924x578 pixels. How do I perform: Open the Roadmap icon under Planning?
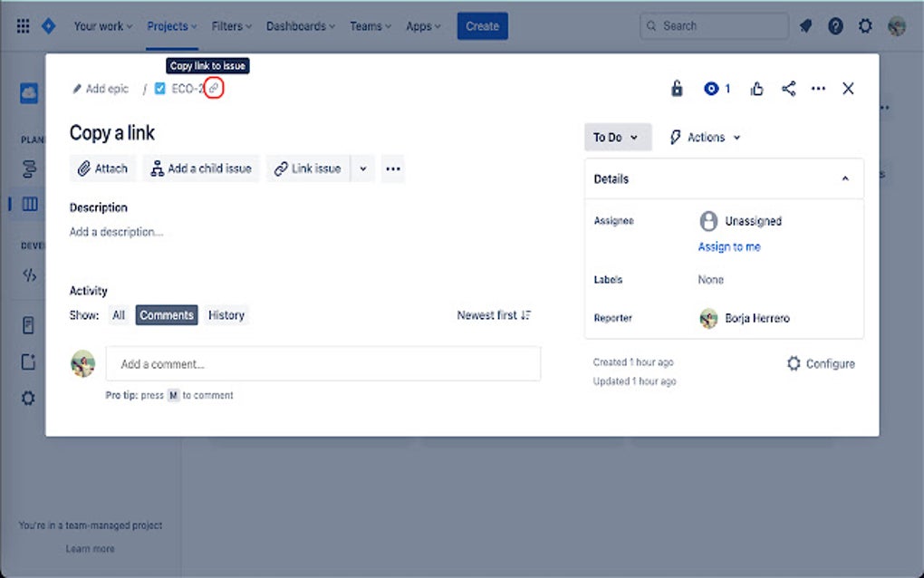point(28,169)
